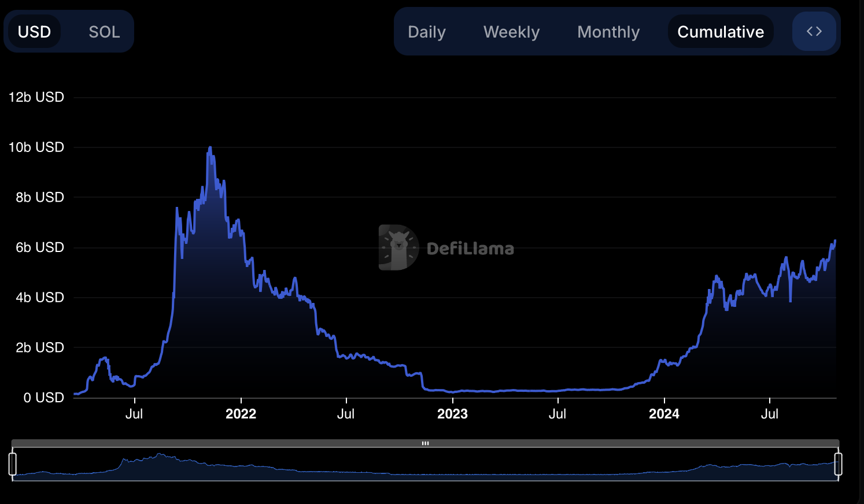Select the Weekly interval tab
The height and width of the screenshot is (504, 864).
click(511, 32)
